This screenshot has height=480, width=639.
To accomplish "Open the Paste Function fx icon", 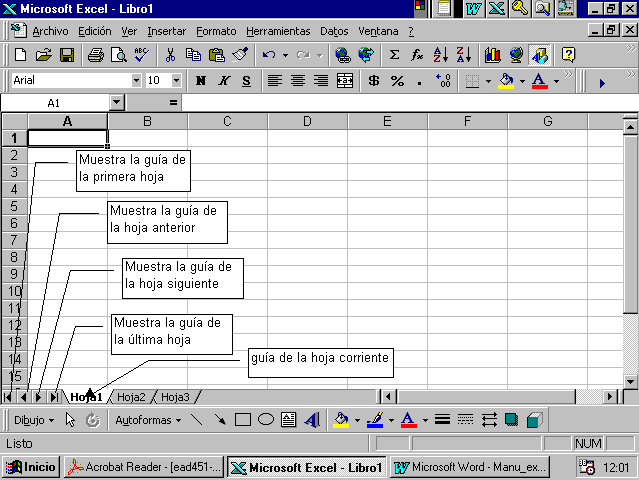I will pyautogui.click(x=417, y=55).
